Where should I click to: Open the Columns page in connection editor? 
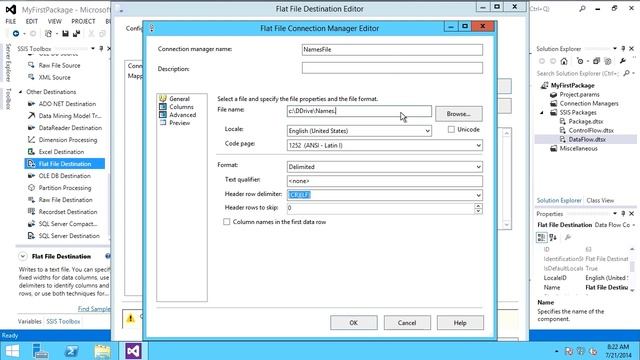pyautogui.click(x=181, y=107)
